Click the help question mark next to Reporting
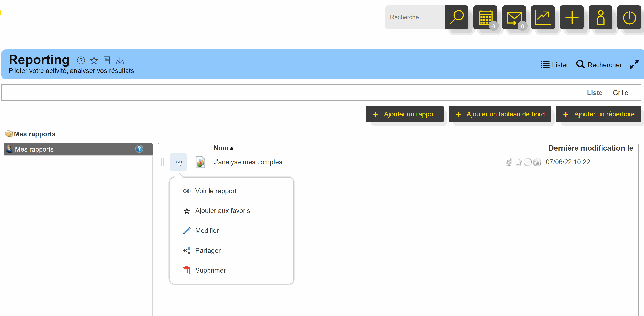 81,61
